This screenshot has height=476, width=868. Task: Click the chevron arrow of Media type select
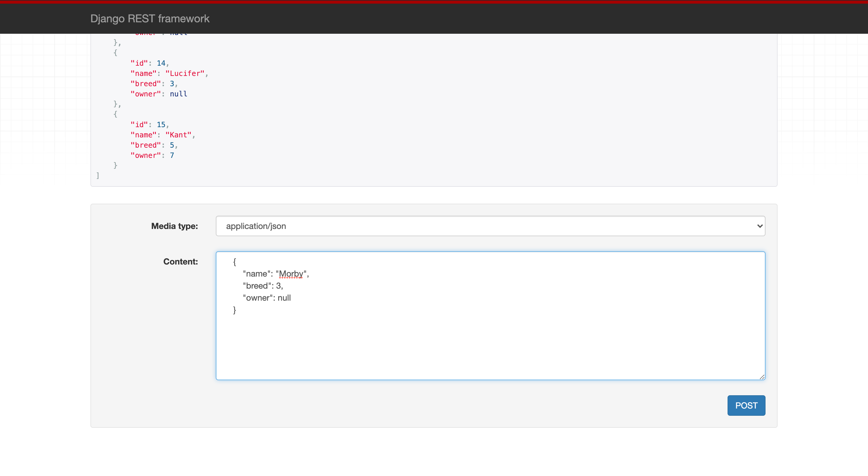759,226
